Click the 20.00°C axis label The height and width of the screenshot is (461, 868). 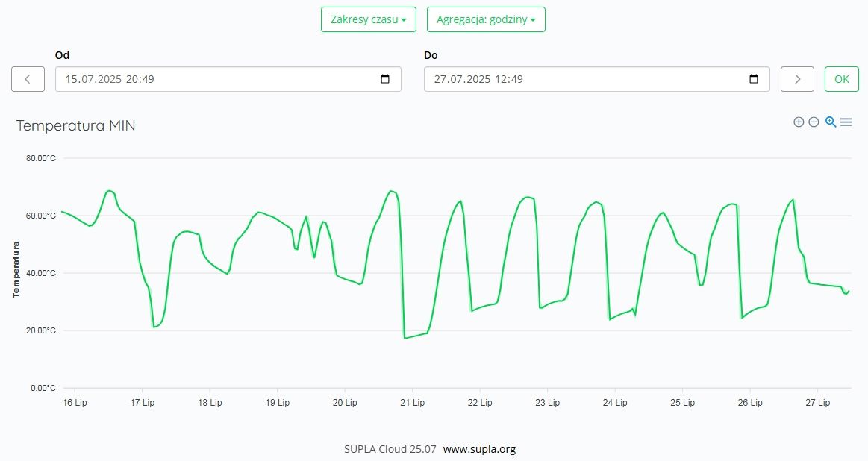(x=41, y=331)
